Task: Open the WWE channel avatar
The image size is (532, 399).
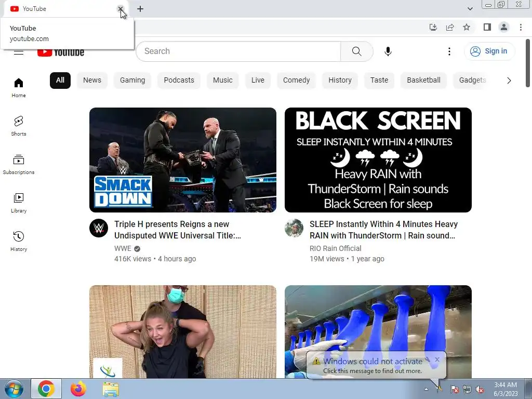Action: [99, 228]
